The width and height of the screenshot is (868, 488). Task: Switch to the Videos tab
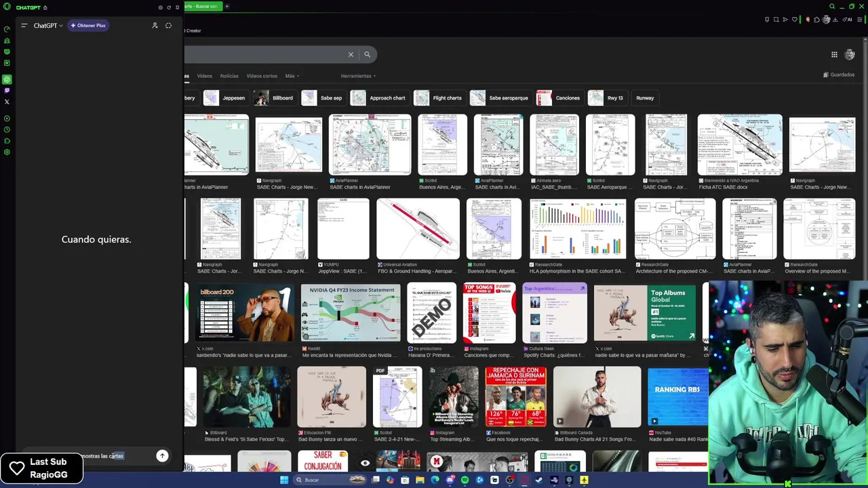pos(204,76)
